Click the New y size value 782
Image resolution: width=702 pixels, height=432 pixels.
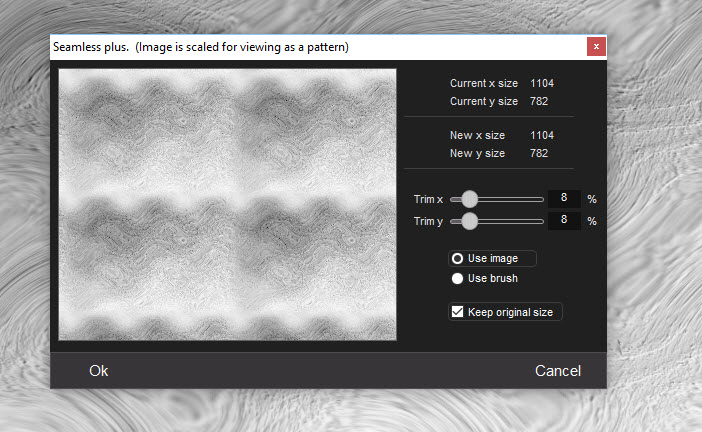pyautogui.click(x=538, y=153)
